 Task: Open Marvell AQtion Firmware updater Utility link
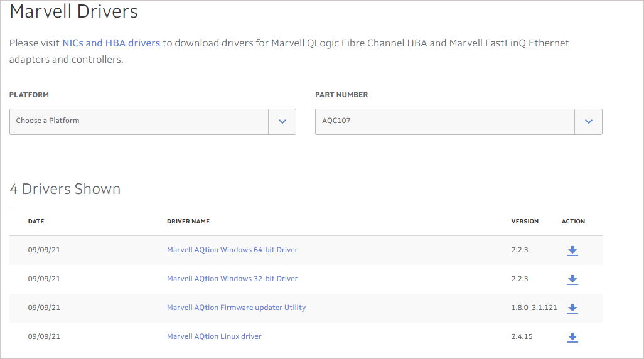236,308
